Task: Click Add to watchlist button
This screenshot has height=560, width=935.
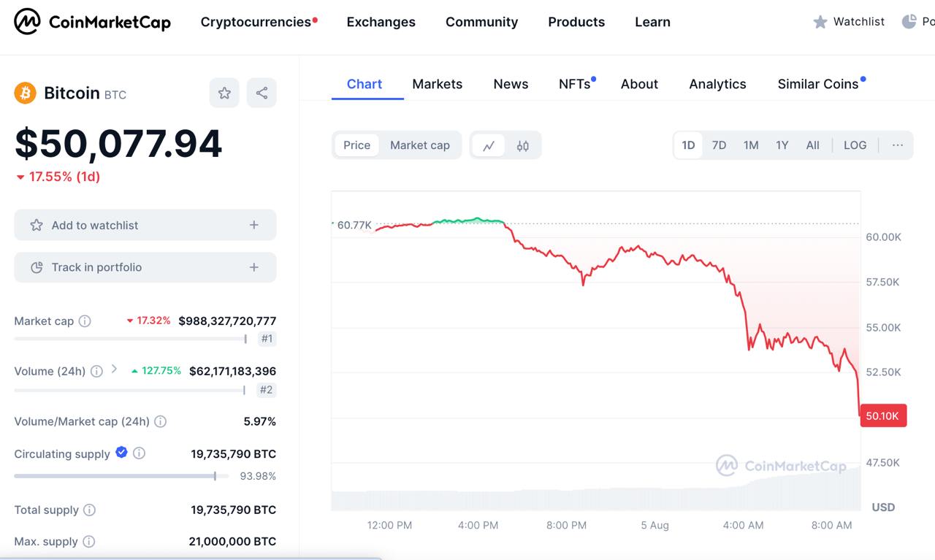Action: click(x=145, y=225)
